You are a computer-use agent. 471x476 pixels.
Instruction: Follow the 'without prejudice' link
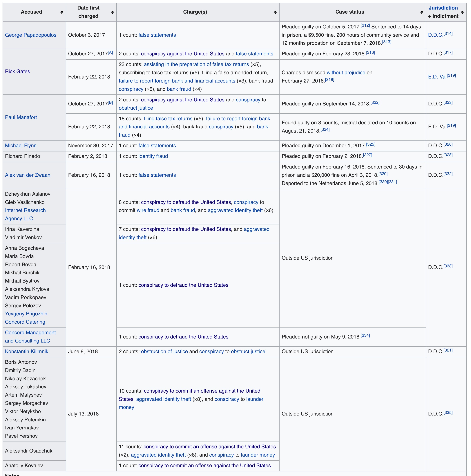346,73
